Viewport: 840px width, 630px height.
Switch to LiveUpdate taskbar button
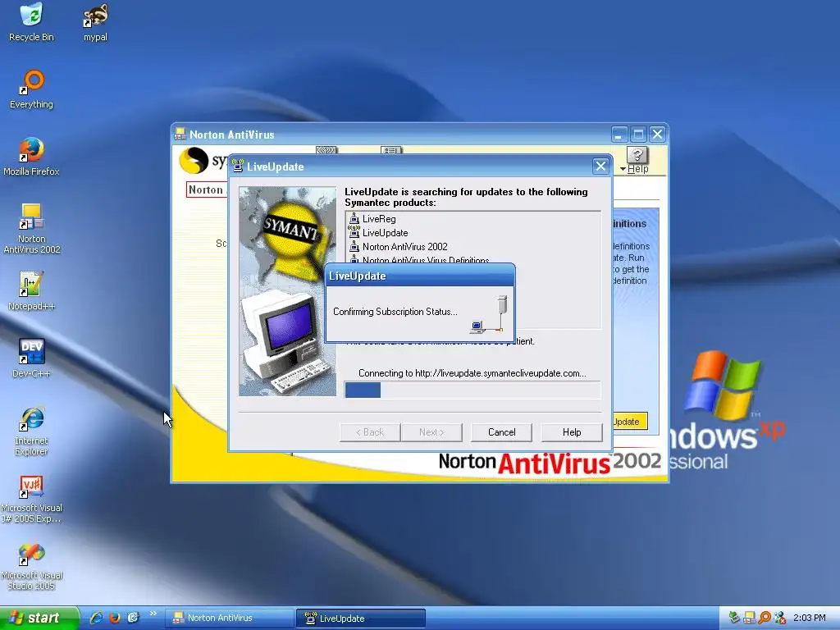361,618
